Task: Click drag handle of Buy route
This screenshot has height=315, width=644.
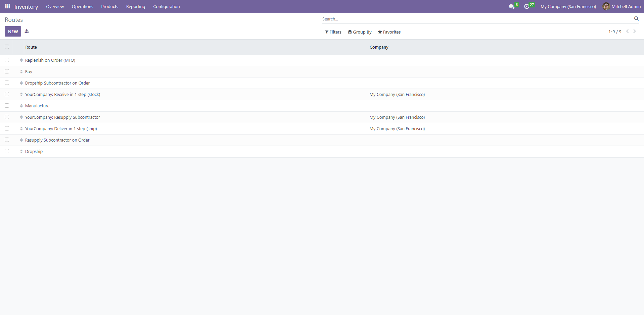Action: (x=21, y=72)
